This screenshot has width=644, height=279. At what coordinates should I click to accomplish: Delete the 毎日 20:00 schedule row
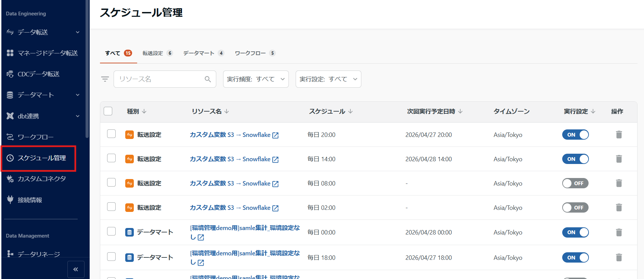619,135
